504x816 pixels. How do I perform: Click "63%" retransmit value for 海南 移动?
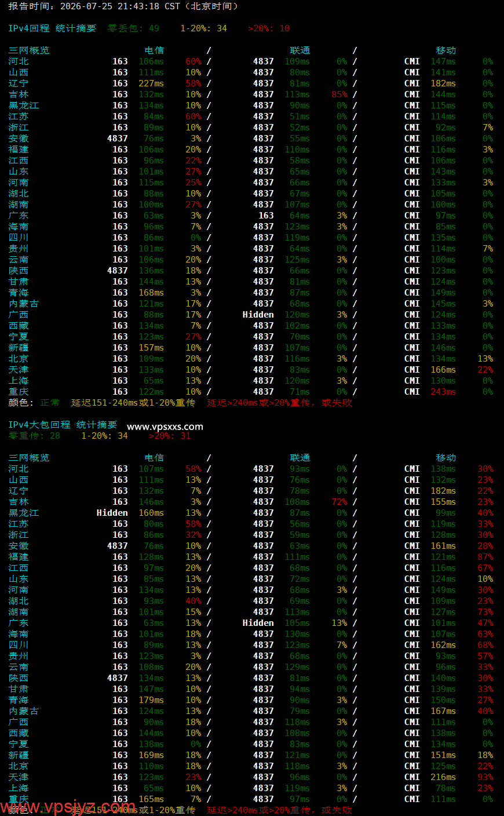click(x=485, y=634)
